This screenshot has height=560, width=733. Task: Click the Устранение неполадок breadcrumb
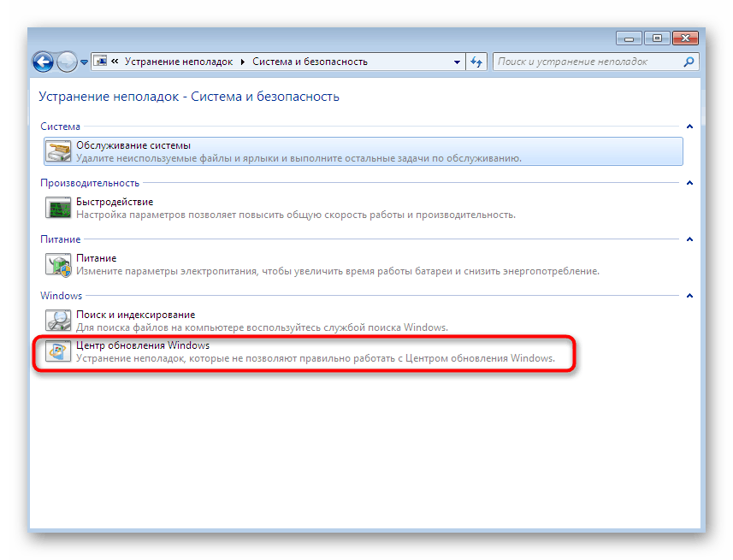180,62
